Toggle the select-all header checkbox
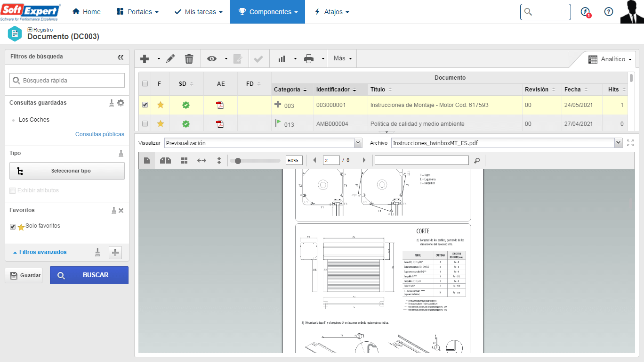Image resolution: width=644 pixels, height=362 pixels. [x=145, y=83]
